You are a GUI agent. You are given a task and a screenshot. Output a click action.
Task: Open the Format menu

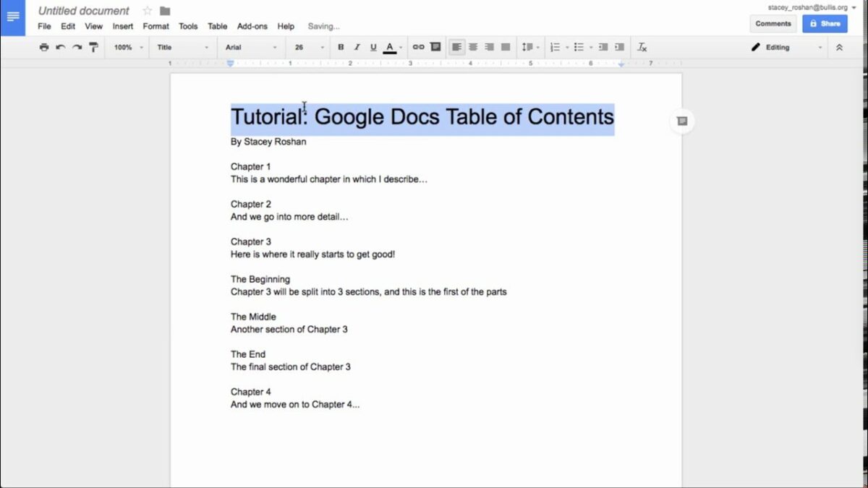coord(156,26)
